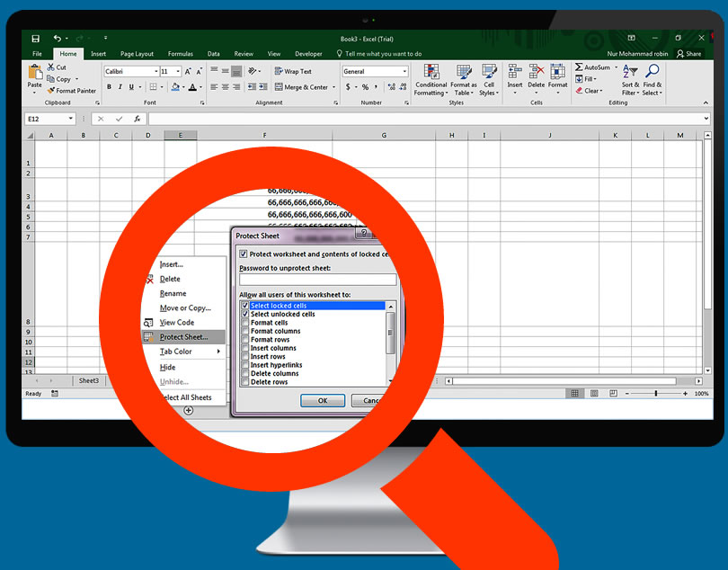Open the Name Box dropdown arrow
728x570 pixels.
(84, 119)
